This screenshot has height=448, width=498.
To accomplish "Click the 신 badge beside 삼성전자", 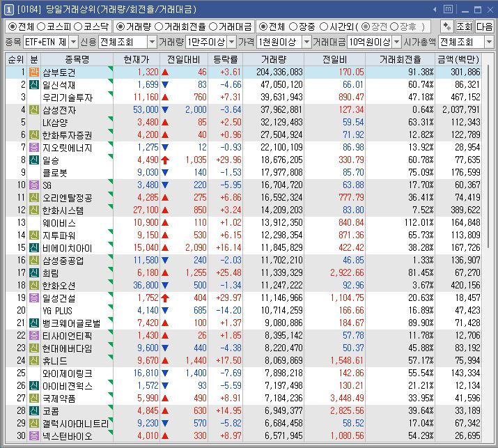I will pos(34,110).
